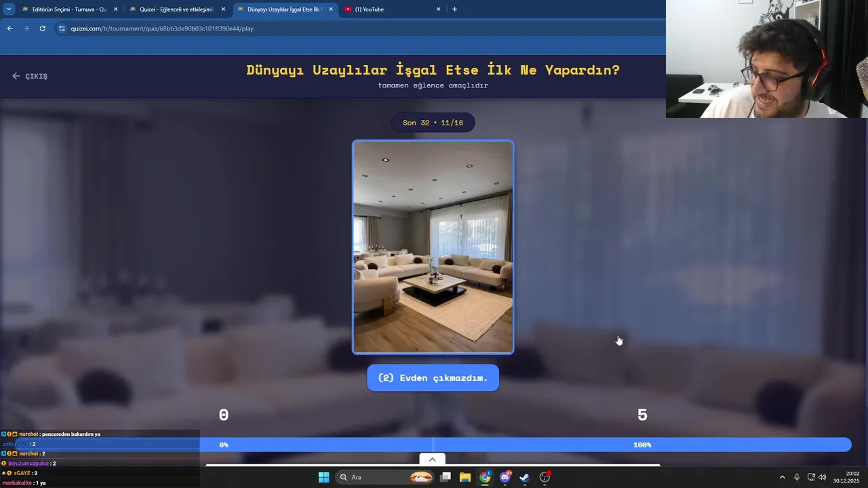Viewport: 868px width, 488px height.
Task: Close the 'Quizei - Eğlenceli' tab
Action: click(x=223, y=9)
